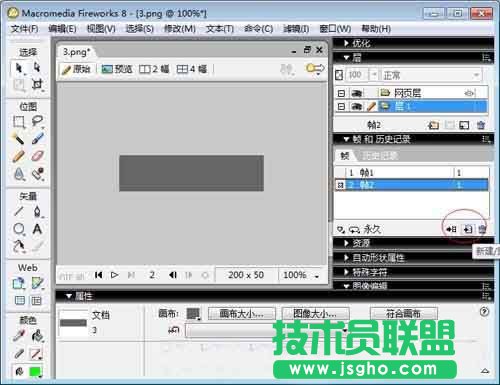Select the Slice tool
This screenshot has height=385, width=500.
37,283
